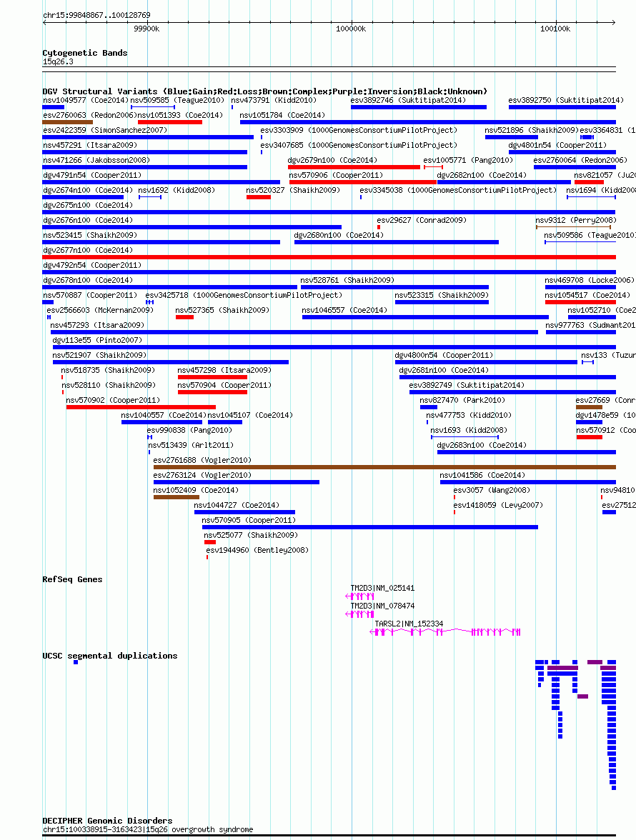
Task: Select variant nsv471266 (Jakobsson2008)
Action: click(144, 167)
